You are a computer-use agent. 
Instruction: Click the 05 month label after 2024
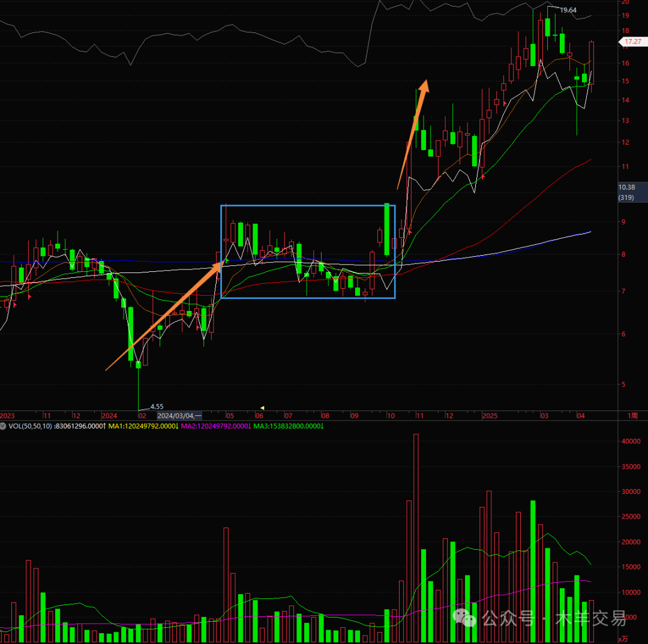230,416
